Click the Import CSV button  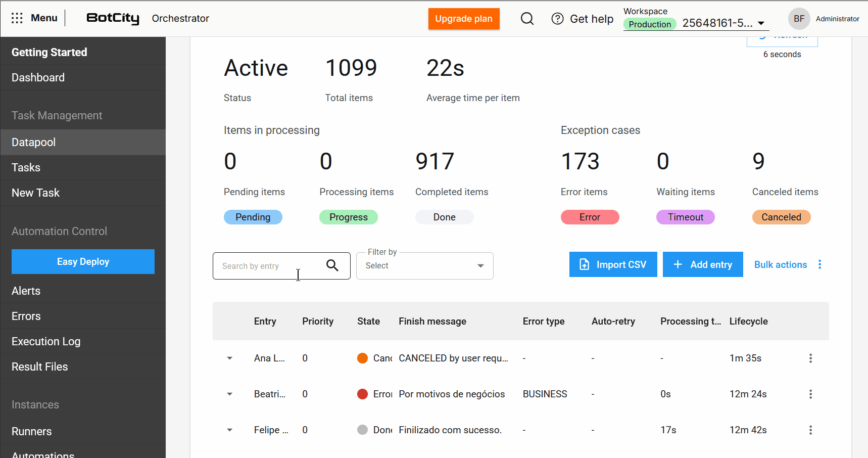(x=613, y=264)
